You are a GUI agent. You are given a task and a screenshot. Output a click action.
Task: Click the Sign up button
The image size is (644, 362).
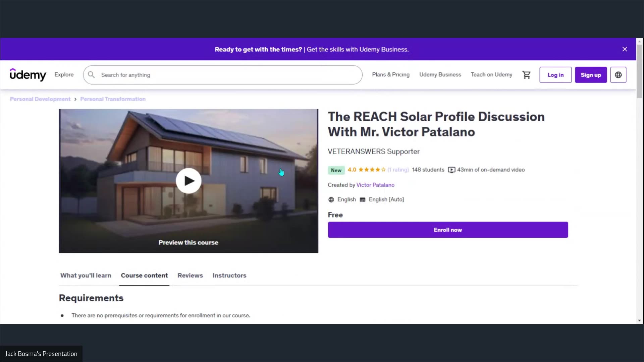coord(591,75)
